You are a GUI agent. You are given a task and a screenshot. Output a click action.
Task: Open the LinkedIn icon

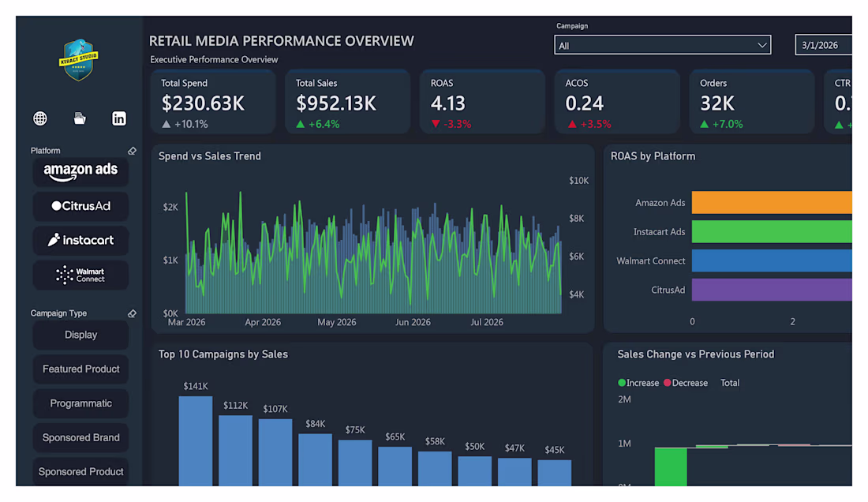coord(119,118)
